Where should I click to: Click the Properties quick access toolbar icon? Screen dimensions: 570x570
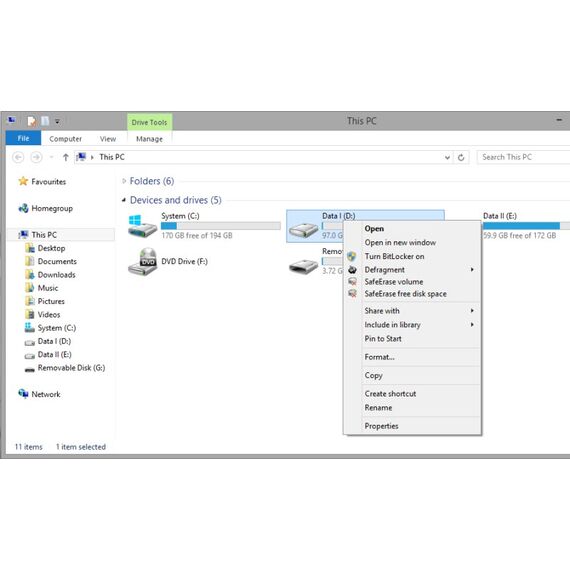[32, 121]
